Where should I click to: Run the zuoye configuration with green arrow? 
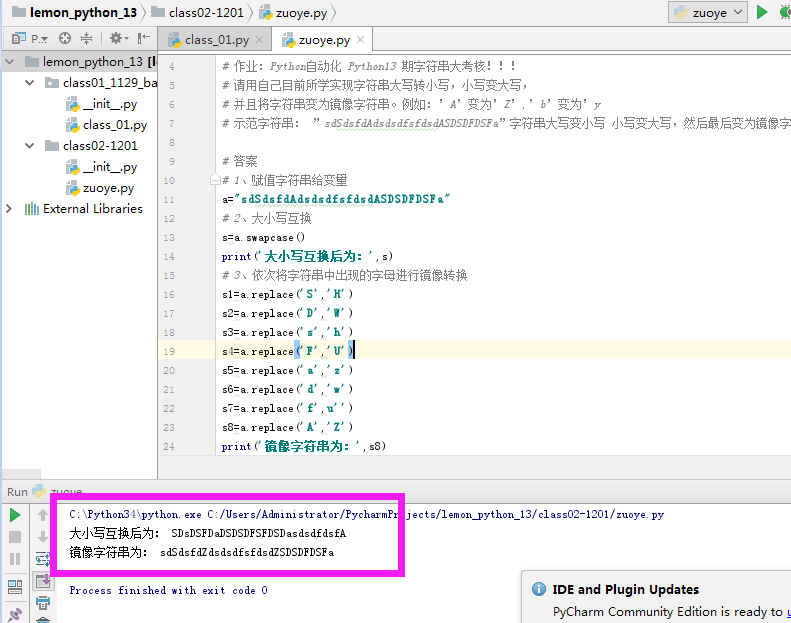(762, 12)
